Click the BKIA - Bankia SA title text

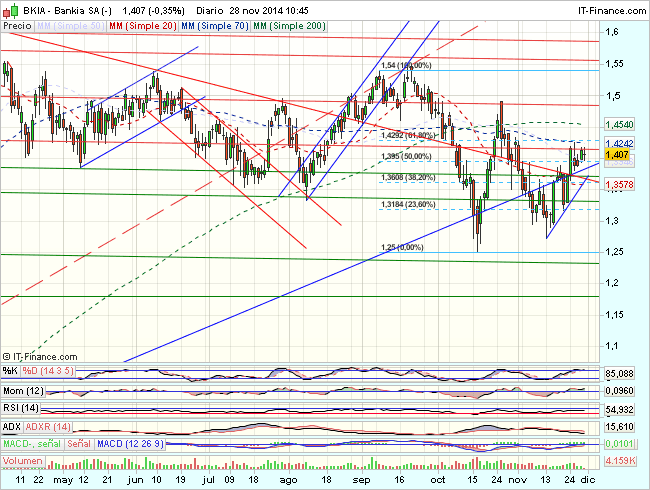coord(67,10)
